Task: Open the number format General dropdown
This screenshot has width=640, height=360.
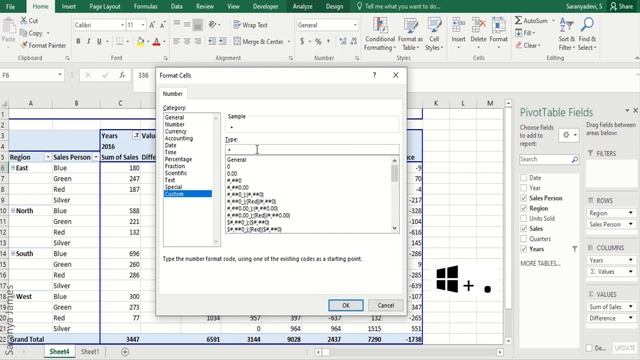Action: point(355,25)
